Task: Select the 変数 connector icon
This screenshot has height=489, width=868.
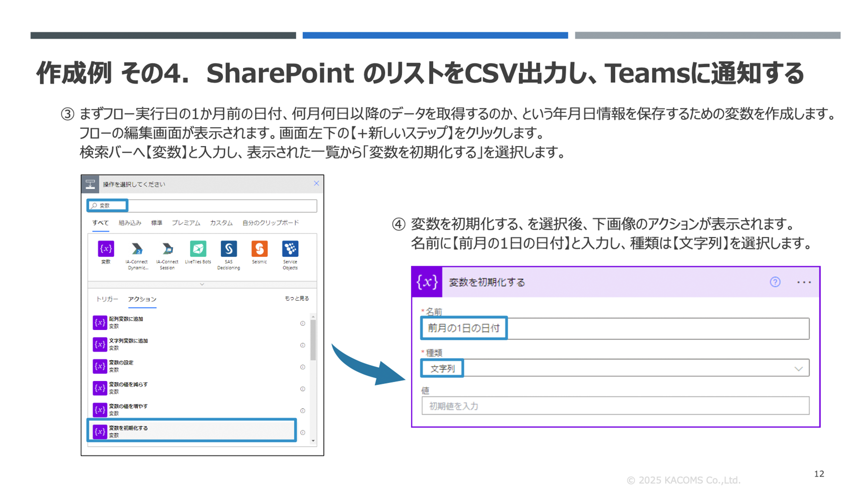Action: click(x=106, y=249)
